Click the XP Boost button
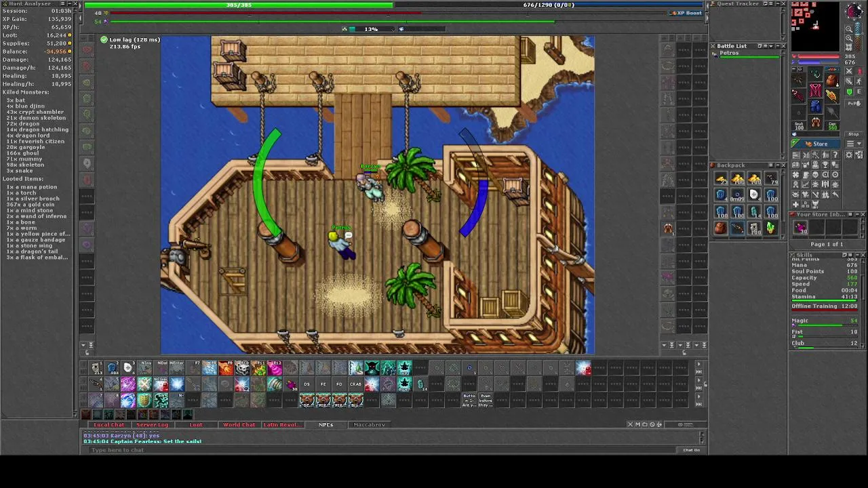 685,13
